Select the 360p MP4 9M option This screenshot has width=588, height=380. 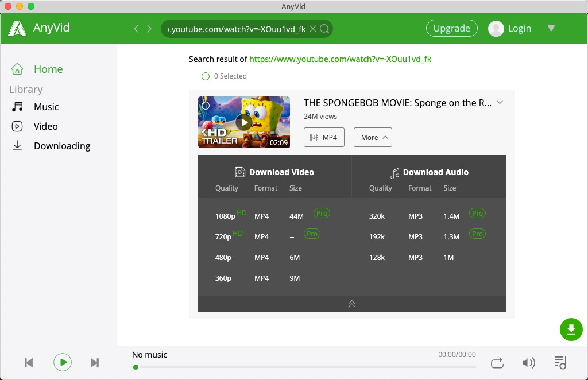pos(257,278)
